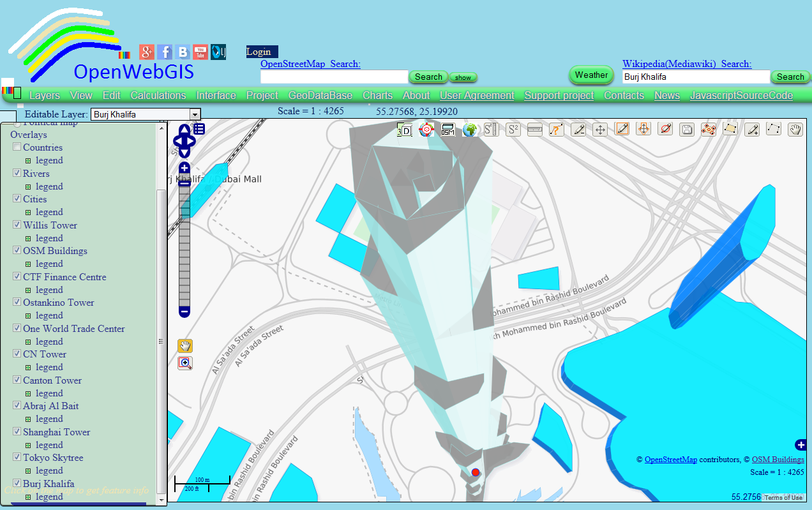
Task: Click the Weather button
Action: point(590,75)
